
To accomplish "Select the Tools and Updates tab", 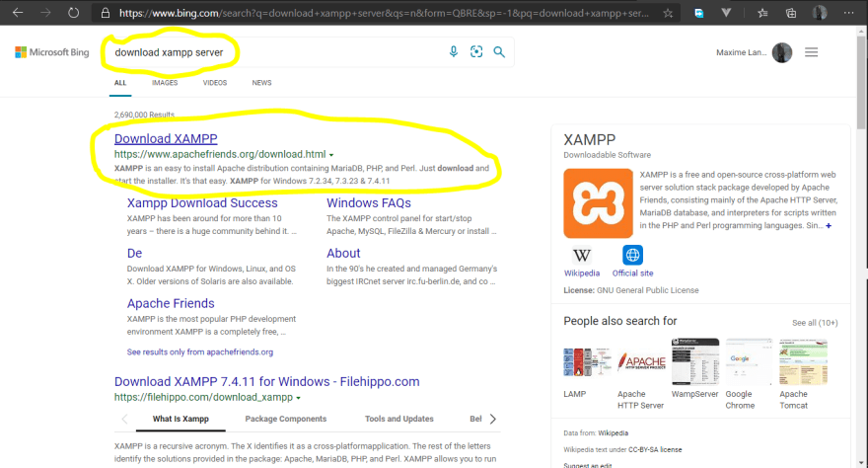I will click(x=399, y=419).
